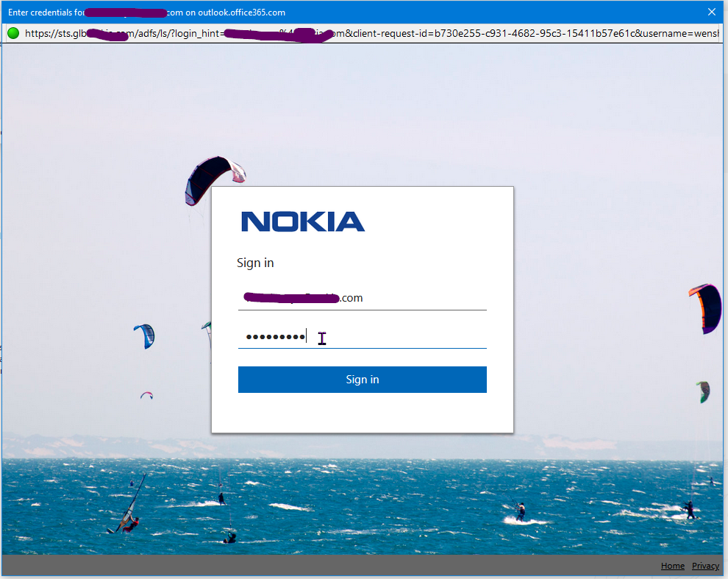The width and height of the screenshot is (728, 579).
Task: Open the Privacy link in footer
Action: click(x=705, y=566)
